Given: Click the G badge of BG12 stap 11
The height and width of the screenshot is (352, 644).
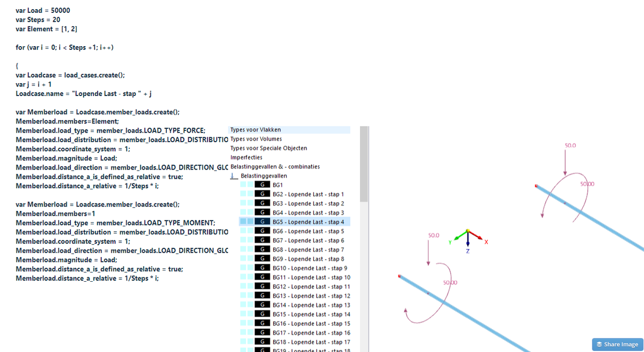Looking at the screenshot, I should tap(262, 287).
